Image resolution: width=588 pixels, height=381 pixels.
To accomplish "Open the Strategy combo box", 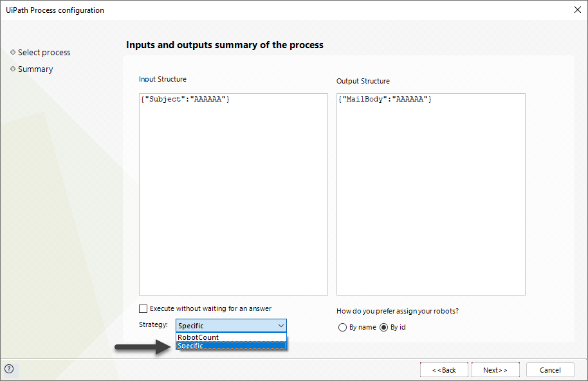I will click(x=231, y=326).
